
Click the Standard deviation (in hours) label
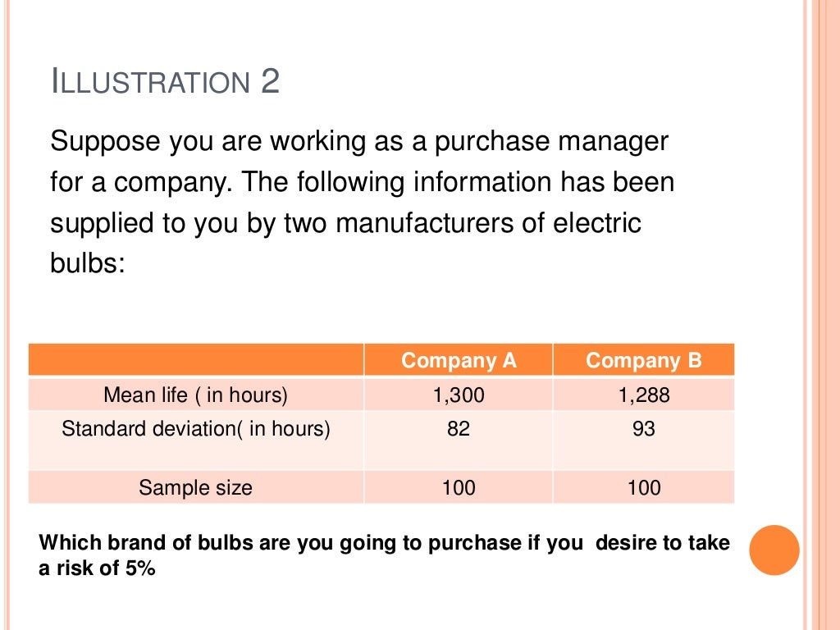(x=195, y=428)
